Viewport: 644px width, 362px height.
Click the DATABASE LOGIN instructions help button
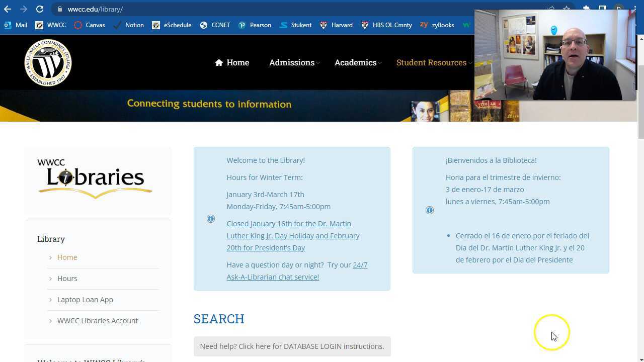pyautogui.click(x=292, y=346)
